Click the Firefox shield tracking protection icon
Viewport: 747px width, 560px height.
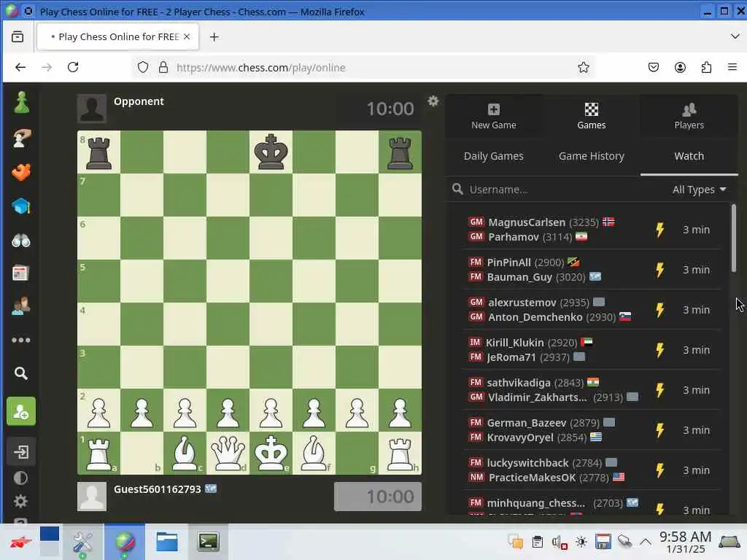[x=143, y=67]
